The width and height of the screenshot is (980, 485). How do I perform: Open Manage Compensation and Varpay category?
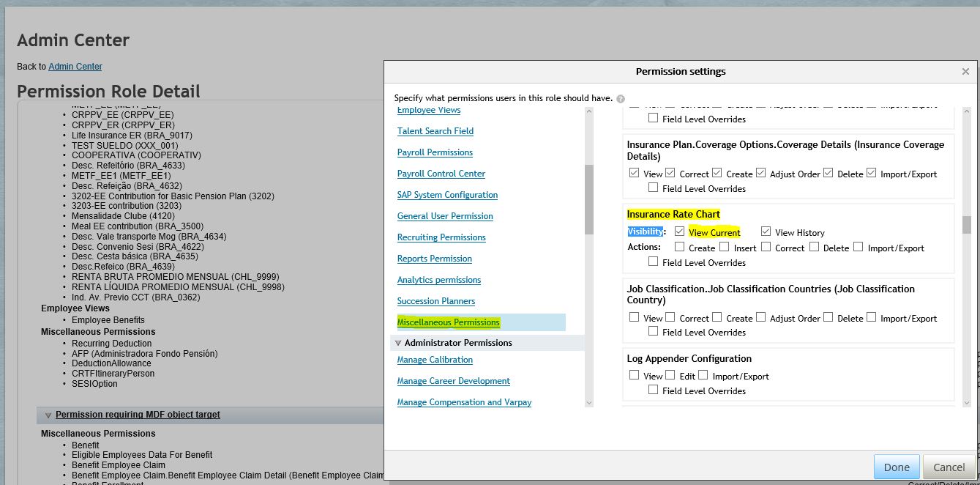tap(464, 402)
